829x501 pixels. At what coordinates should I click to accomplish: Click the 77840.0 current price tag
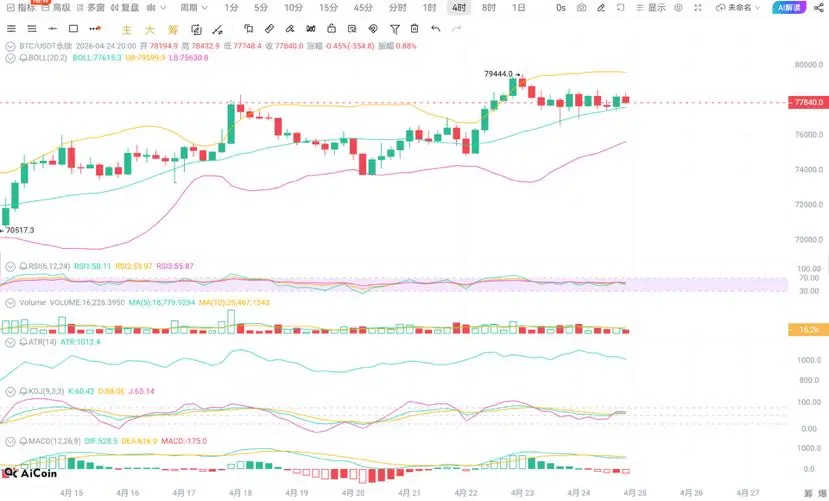pyautogui.click(x=808, y=103)
